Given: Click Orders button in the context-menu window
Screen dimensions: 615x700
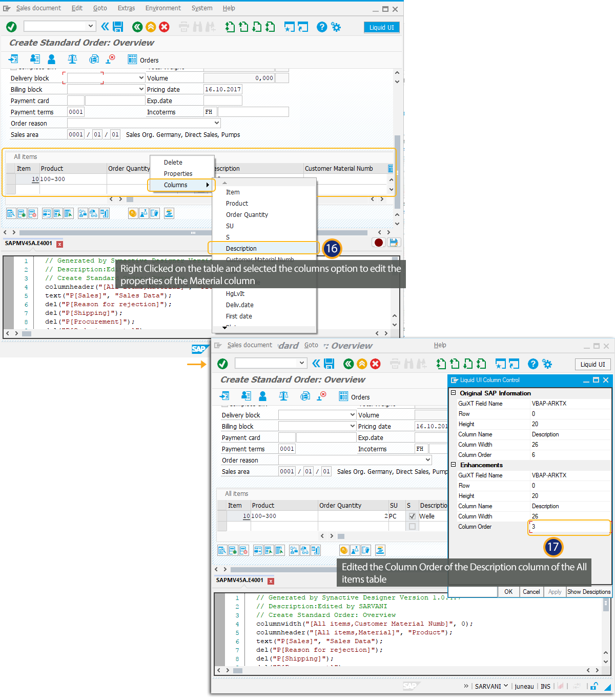Looking at the screenshot, I should 143,60.
